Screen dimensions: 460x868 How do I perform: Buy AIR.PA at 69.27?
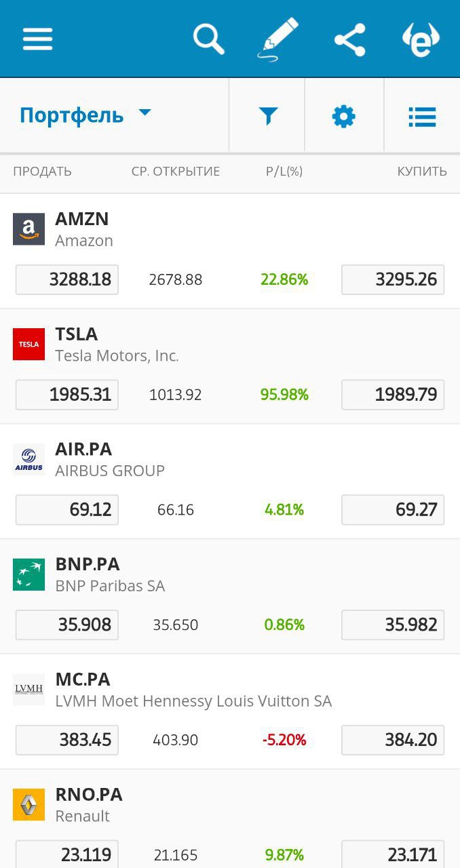(393, 510)
